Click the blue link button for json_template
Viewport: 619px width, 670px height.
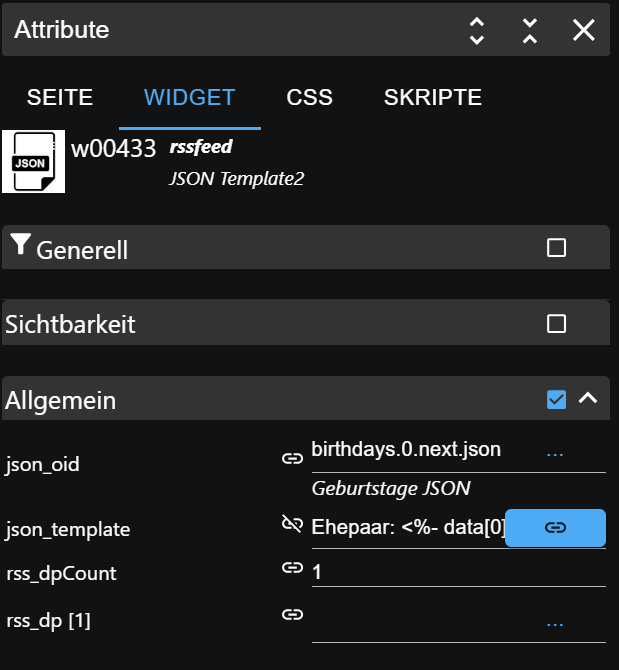tap(555, 528)
